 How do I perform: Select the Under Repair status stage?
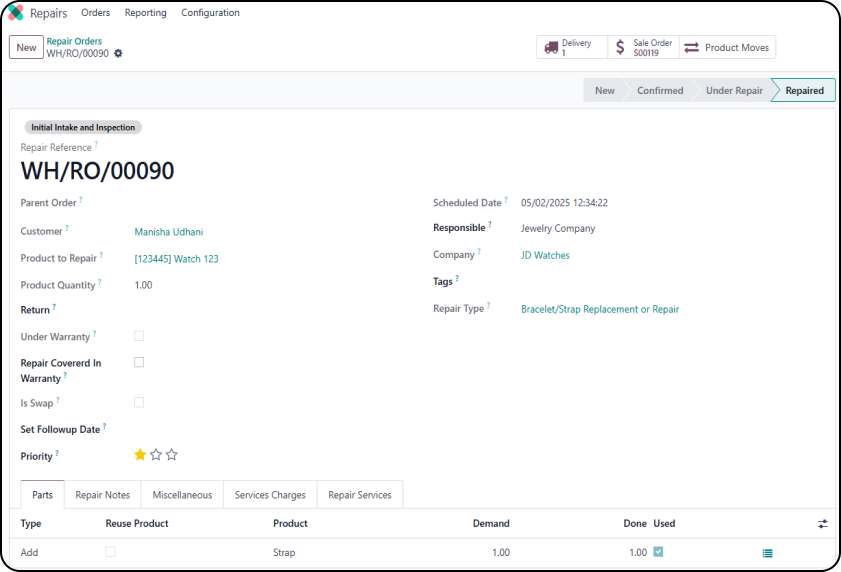[x=734, y=91]
